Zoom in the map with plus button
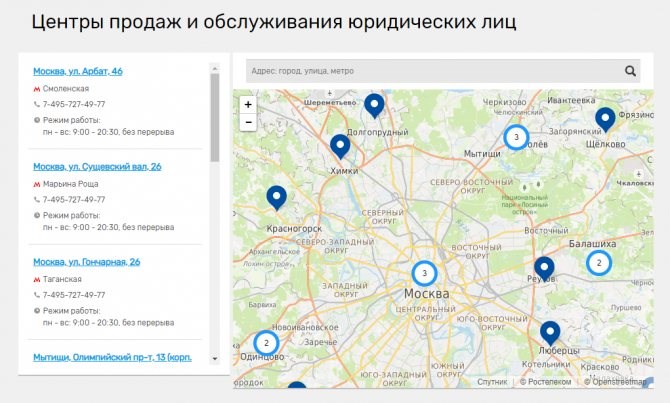The width and height of the screenshot is (670, 403). click(x=248, y=105)
